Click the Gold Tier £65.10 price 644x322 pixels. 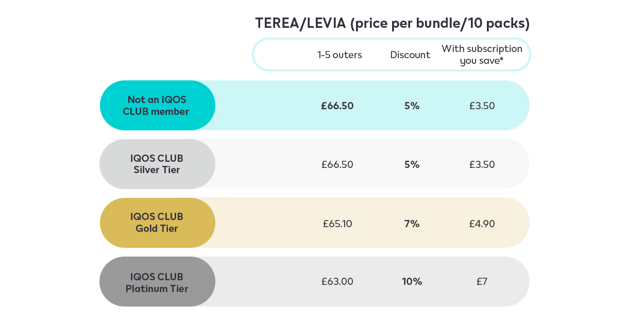tap(337, 224)
